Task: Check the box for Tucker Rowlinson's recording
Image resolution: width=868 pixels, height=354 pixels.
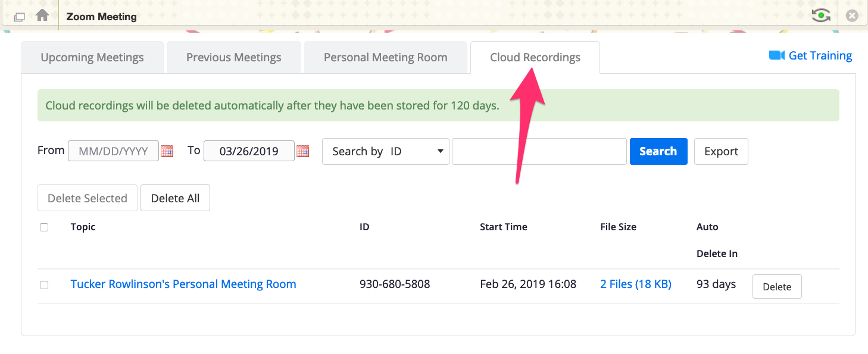Action: (x=44, y=285)
